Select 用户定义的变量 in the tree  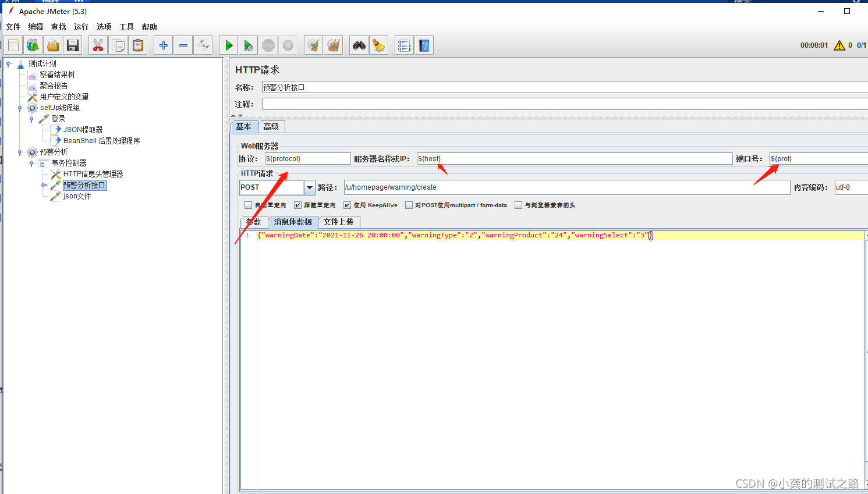(64, 97)
